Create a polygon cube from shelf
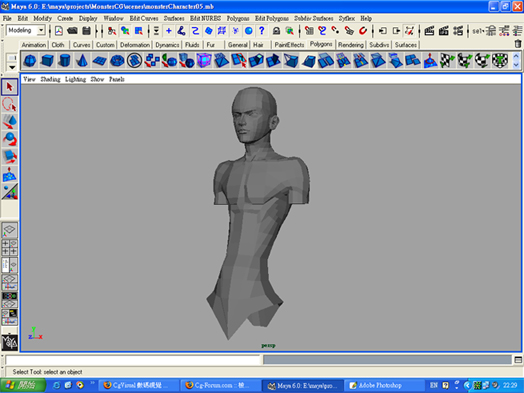524x393 pixels. tap(47, 61)
